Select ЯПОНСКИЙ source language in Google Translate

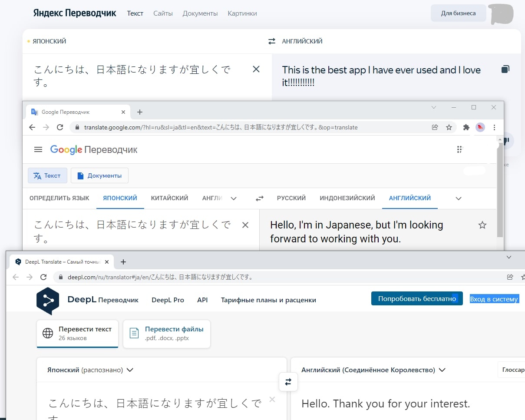point(120,198)
